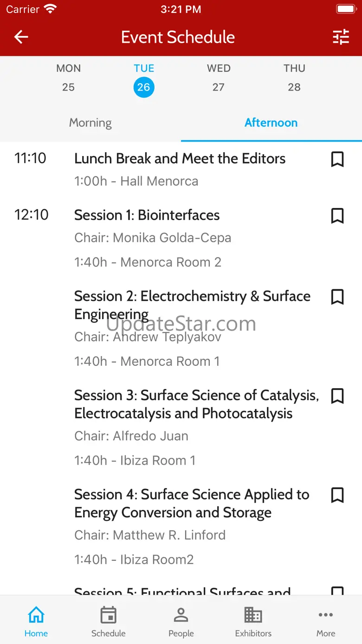Bookmark Session 3: Surface Science of Catalysis
The height and width of the screenshot is (644, 362).
[337, 396]
